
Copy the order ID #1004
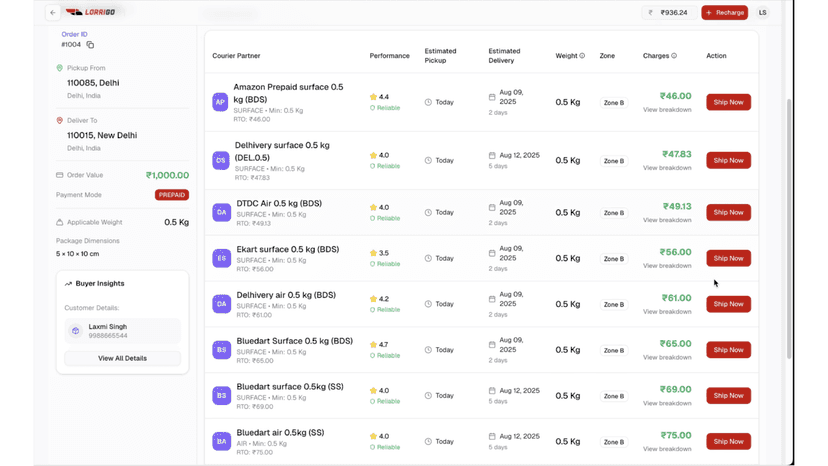(90, 45)
